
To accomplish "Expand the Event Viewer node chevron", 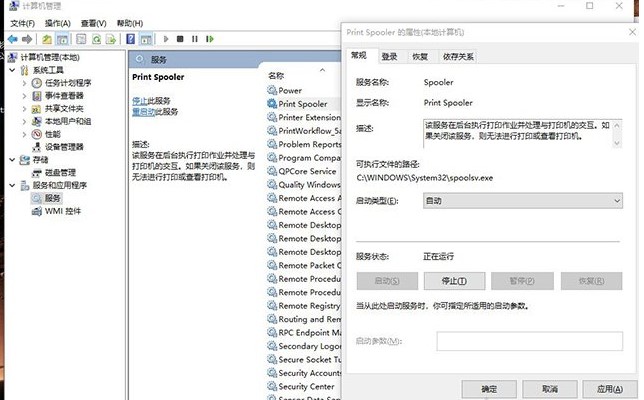I will (24, 96).
